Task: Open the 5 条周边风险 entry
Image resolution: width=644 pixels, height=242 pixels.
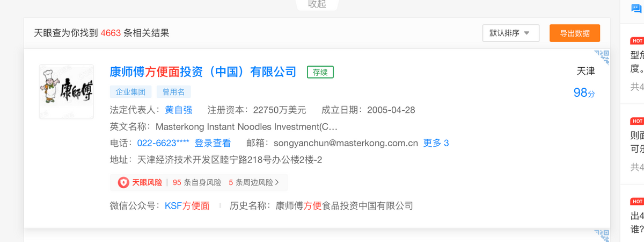Action: [251, 182]
